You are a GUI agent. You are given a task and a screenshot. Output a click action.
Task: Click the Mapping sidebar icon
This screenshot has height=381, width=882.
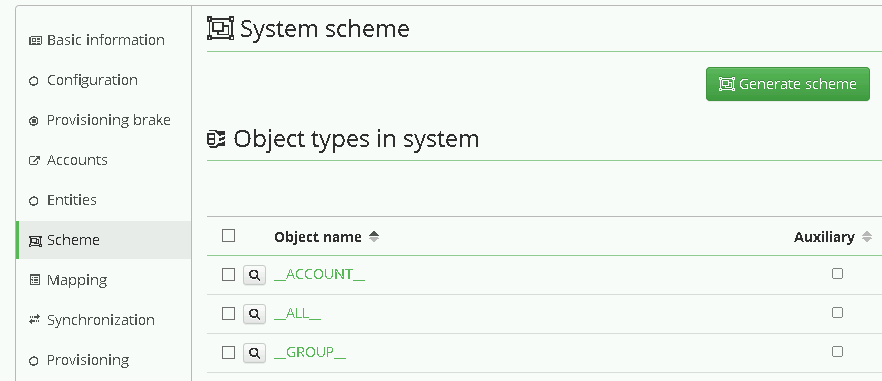[x=35, y=280]
